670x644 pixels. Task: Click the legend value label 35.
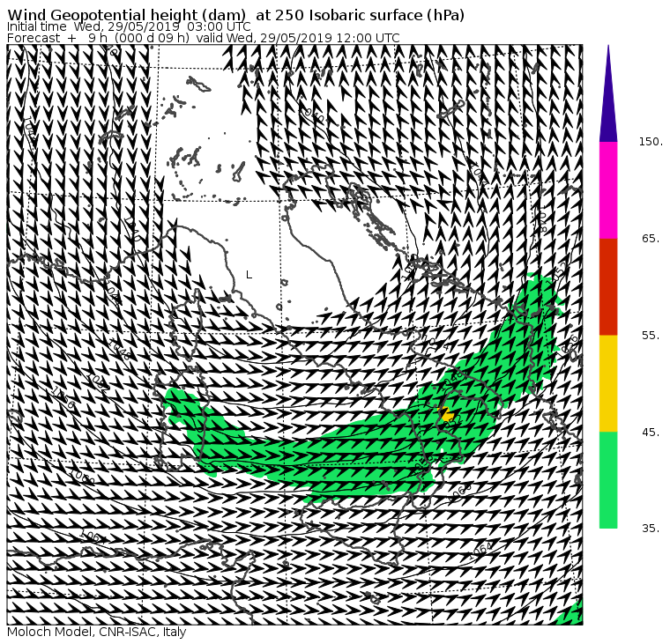[652, 529]
